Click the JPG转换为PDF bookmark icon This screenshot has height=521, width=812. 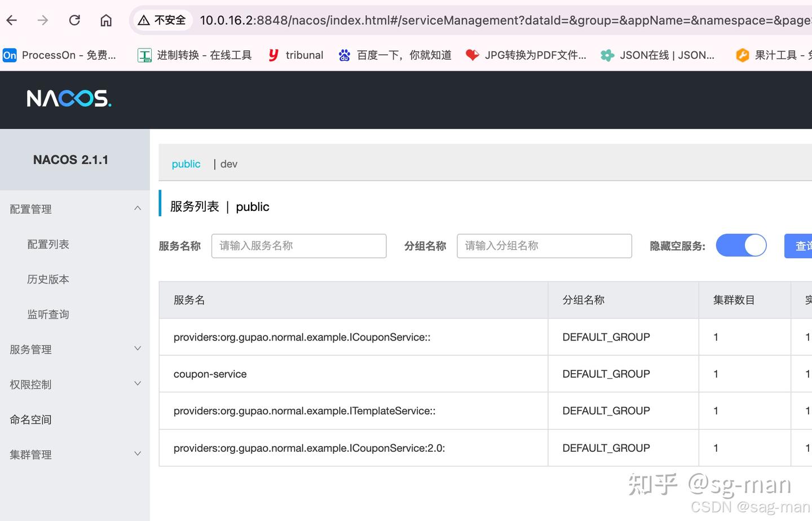[473, 55]
